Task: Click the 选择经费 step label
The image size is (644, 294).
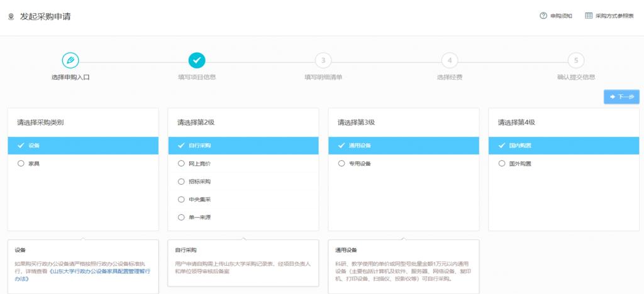Action: tap(450, 77)
